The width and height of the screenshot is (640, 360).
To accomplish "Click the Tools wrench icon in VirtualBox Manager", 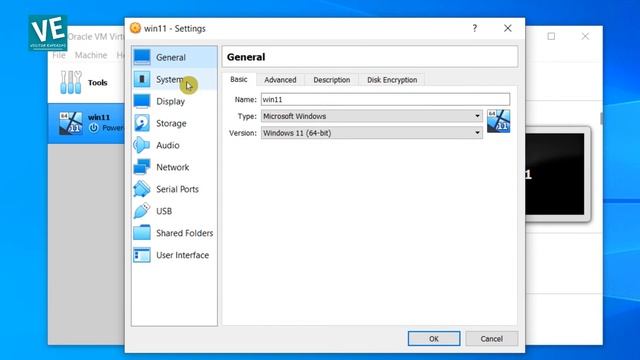I will pyautogui.click(x=71, y=82).
